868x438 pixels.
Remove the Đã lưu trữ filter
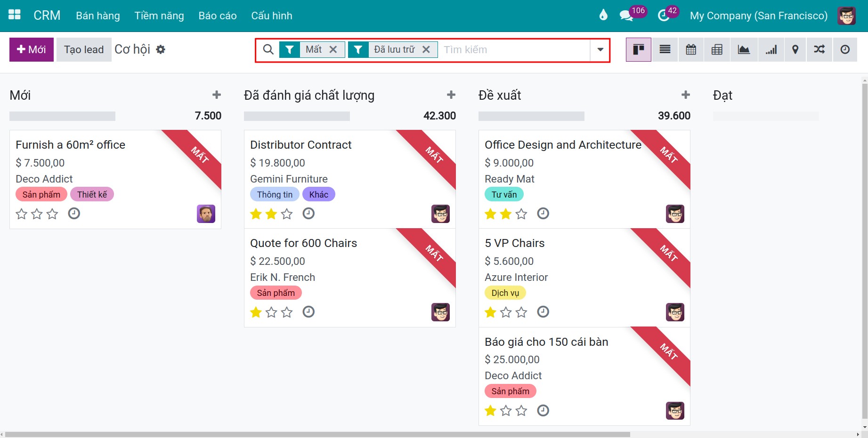(x=426, y=49)
